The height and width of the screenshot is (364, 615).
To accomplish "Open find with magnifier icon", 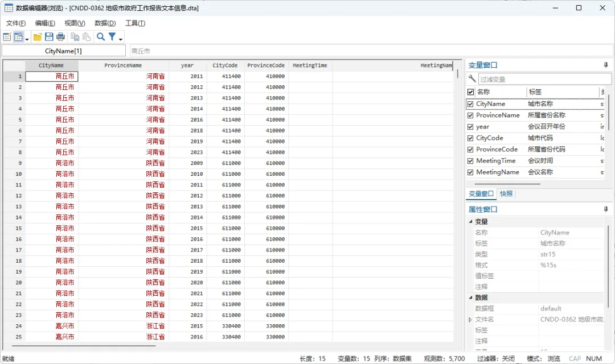I will coord(101,37).
